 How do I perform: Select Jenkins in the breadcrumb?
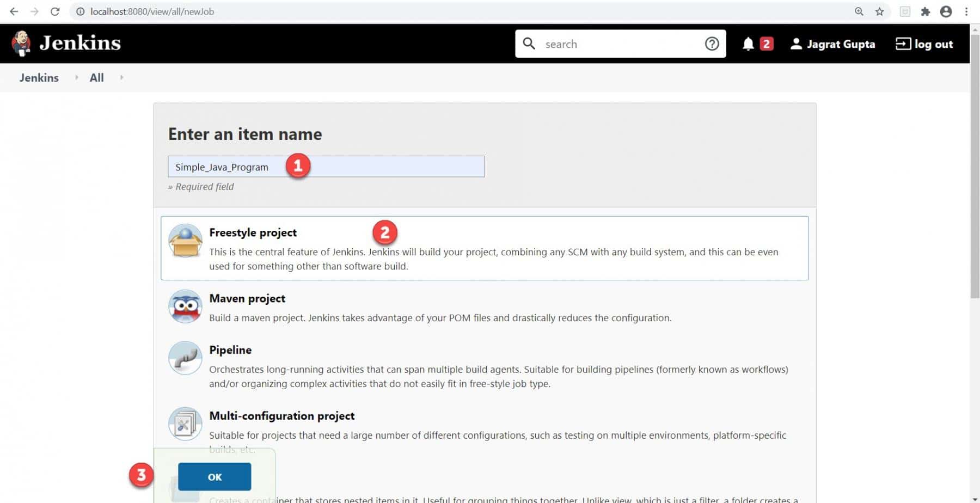[x=39, y=77]
